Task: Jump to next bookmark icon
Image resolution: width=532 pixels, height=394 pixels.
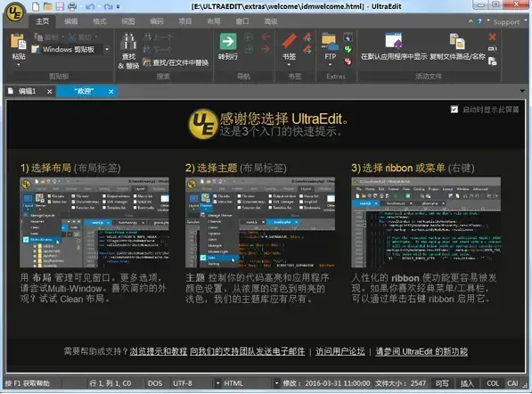Action: click(x=307, y=50)
